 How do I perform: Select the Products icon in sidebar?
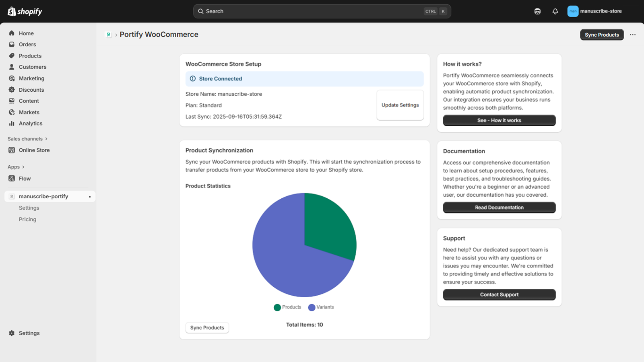click(x=12, y=56)
